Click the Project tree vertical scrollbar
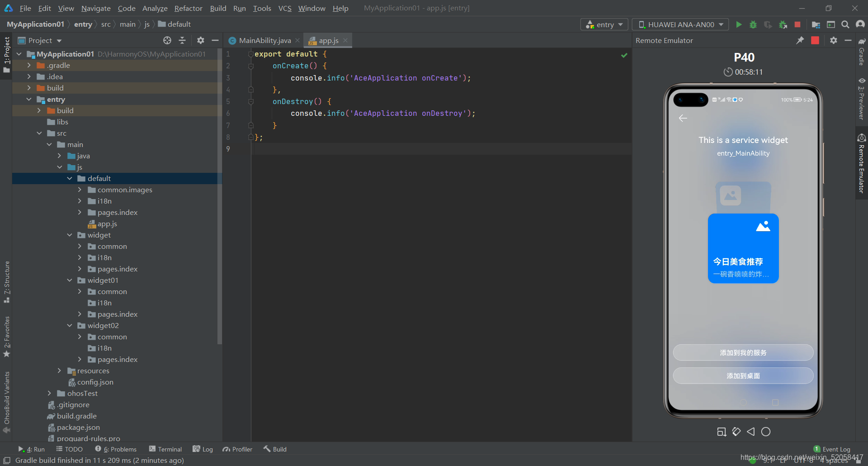Image resolution: width=868 pixels, height=466 pixels. (220, 197)
